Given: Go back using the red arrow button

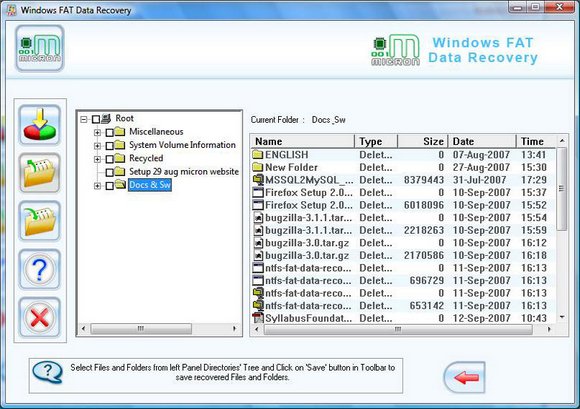Looking at the screenshot, I should tap(465, 377).
